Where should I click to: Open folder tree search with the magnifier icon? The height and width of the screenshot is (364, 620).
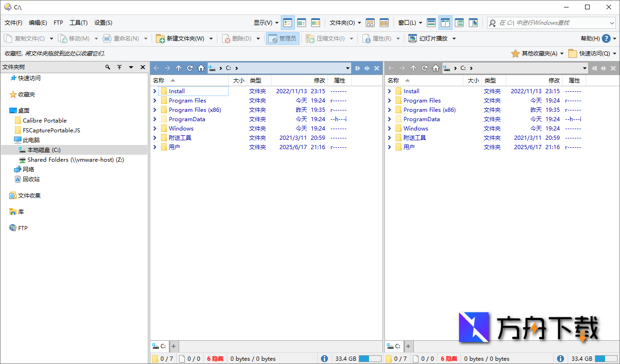coord(108,67)
